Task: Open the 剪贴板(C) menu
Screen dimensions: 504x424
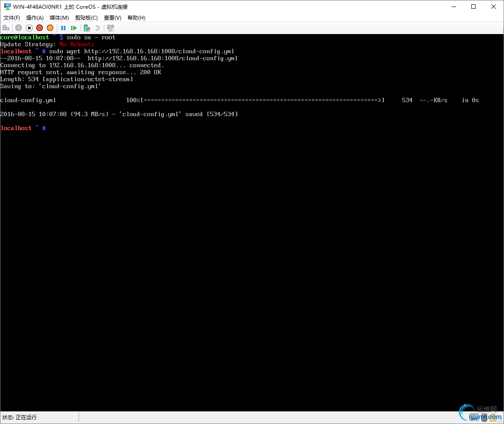Action: tap(86, 17)
